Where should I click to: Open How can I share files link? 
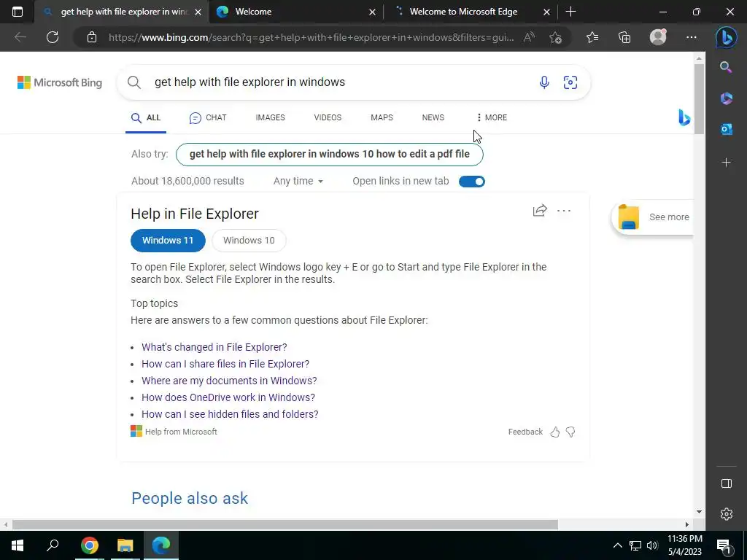point(225,364)
